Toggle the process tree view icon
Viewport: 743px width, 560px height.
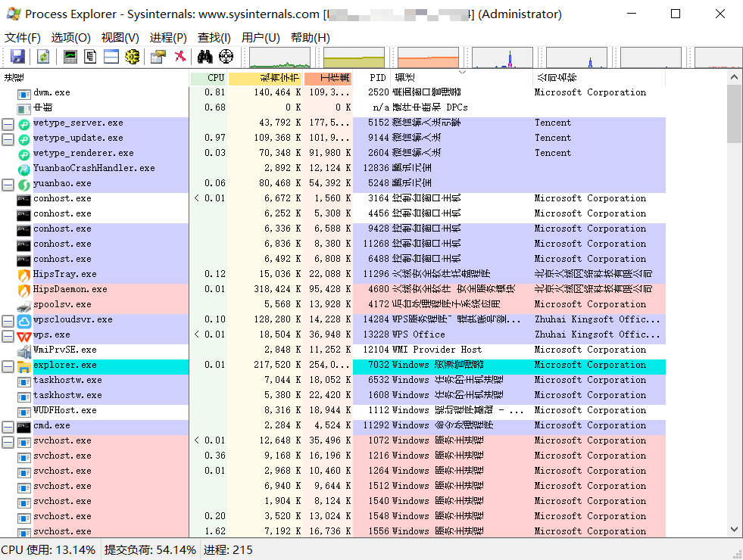click(x=90, y=57)
